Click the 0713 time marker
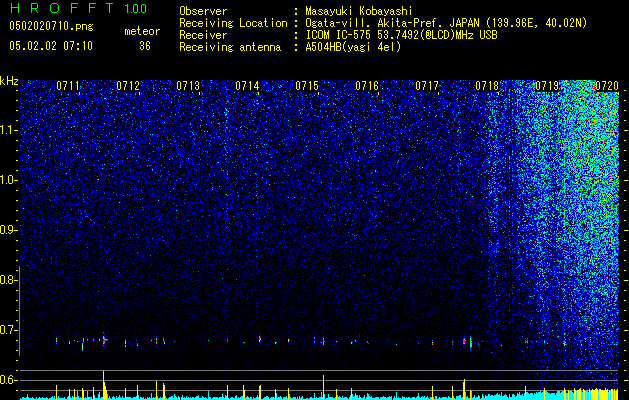This screenshot has width=629, height=400. pyautogui.click(x=188, y=85)
